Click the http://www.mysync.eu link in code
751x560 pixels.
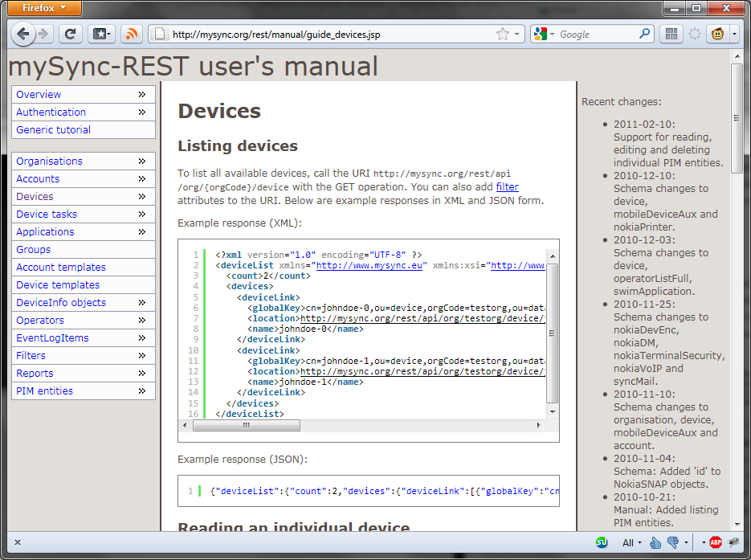pyautogui.click(x=369, y=265)
